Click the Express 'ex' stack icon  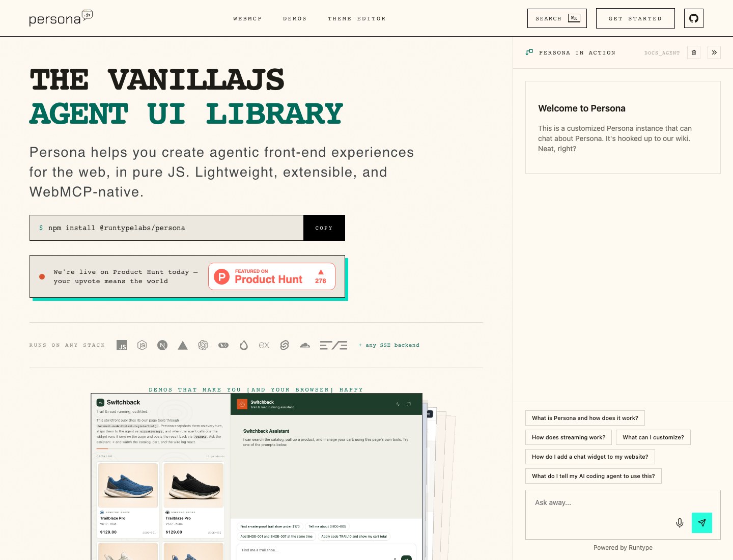[264, 345]
